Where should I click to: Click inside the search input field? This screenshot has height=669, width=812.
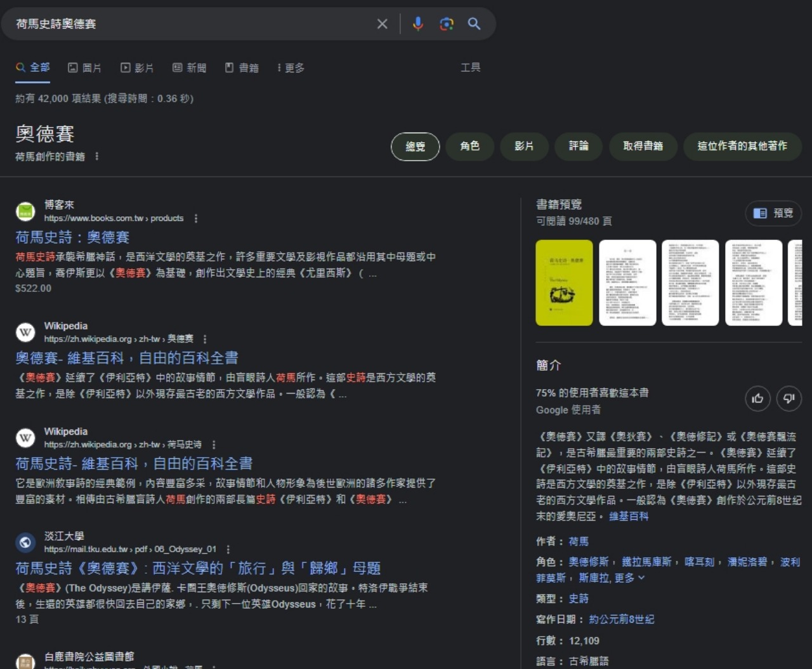click(190, 24)
